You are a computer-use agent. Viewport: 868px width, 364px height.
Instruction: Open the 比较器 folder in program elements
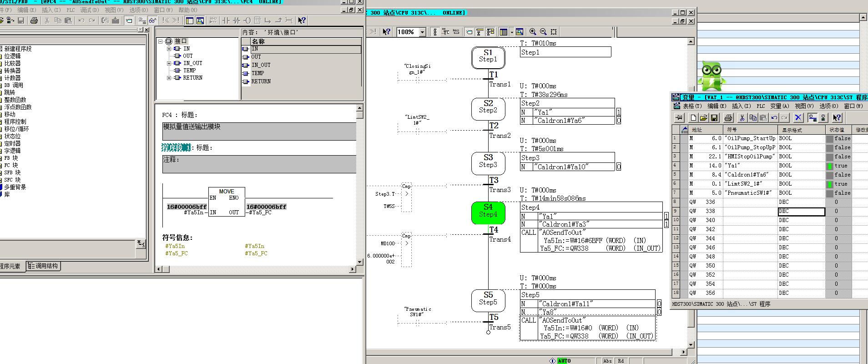pos(12,63)
